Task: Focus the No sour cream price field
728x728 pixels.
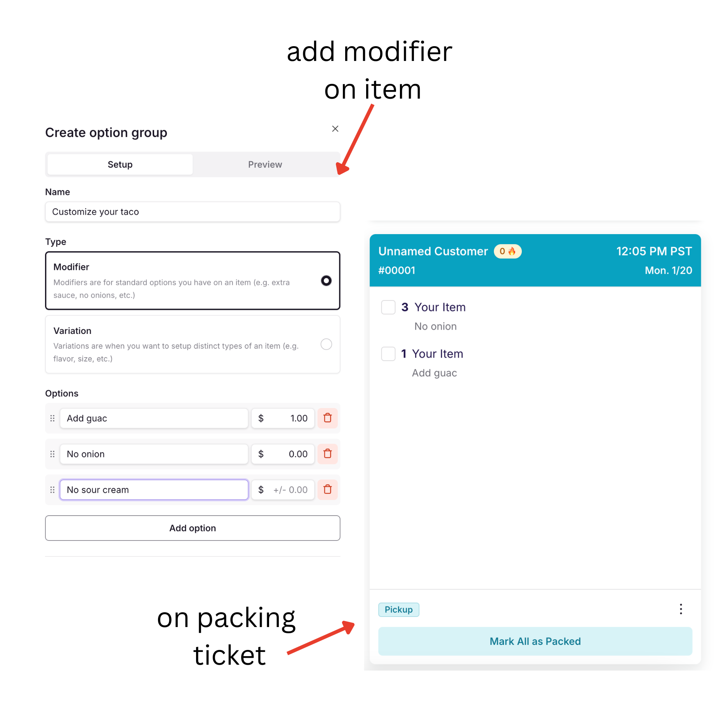Action: tap(283, 490)
